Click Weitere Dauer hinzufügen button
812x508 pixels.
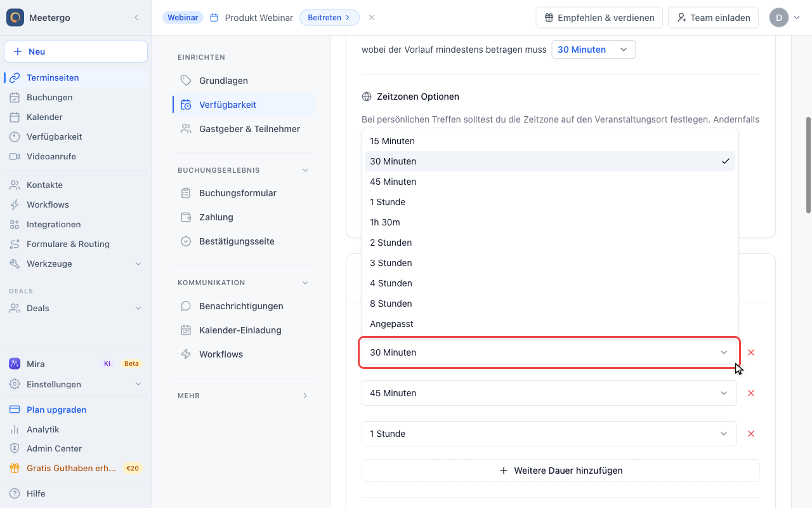[x=561, y=471]
